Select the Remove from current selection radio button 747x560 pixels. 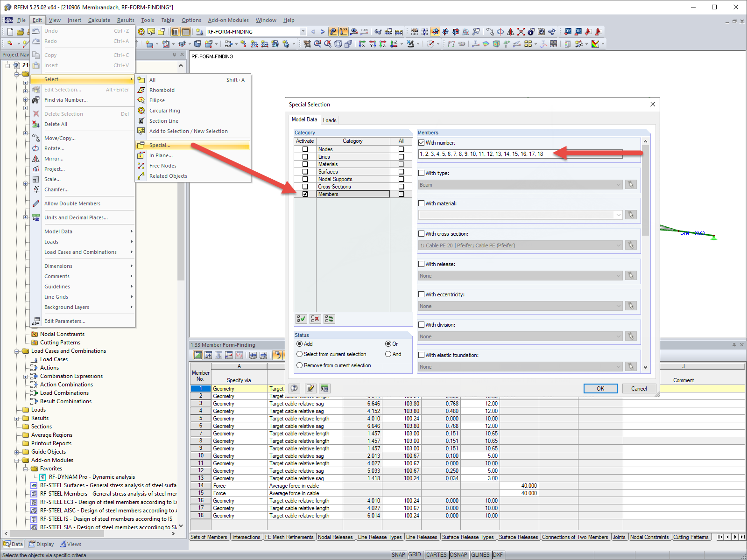(x=300, y=365)
